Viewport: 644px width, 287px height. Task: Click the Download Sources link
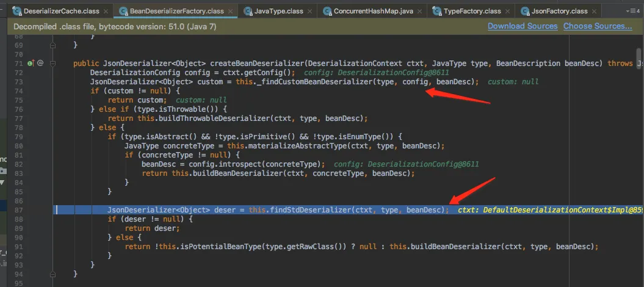pyautogui.click(x=523, y=26)
